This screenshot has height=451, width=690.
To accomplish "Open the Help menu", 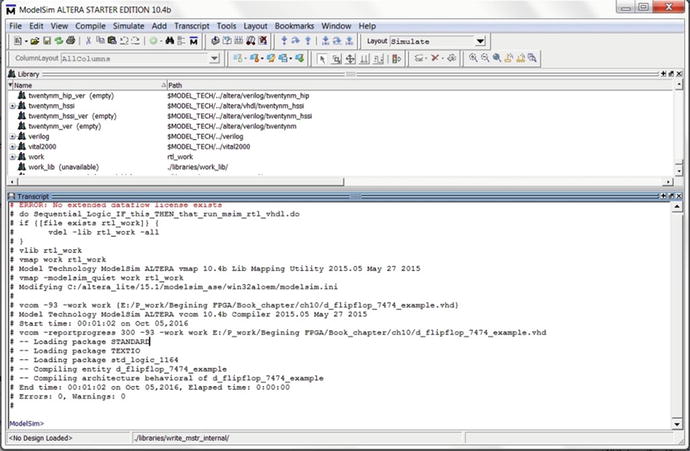I will coord(367,26).
